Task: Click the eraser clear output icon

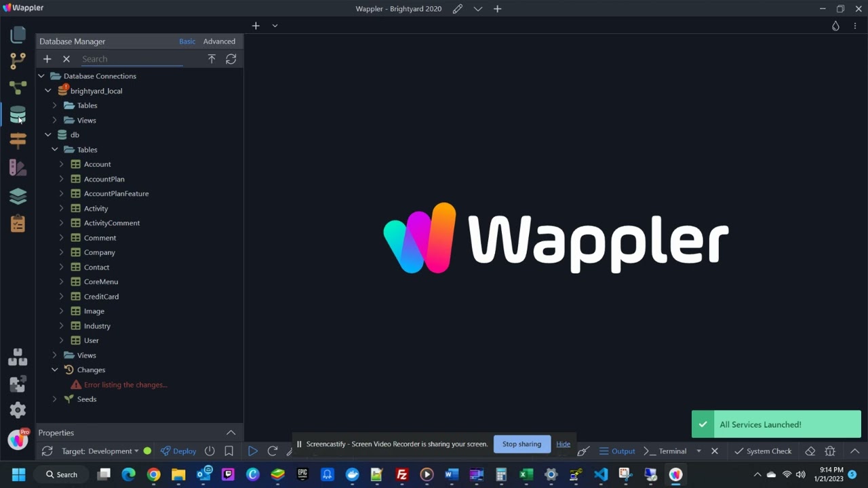Action: [x=810, y=451]
